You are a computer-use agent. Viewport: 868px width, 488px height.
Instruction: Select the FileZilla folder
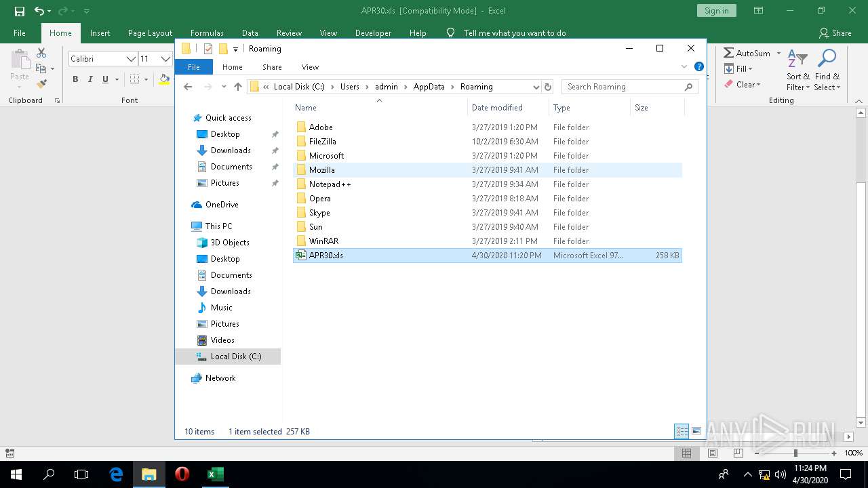(487, 142)
